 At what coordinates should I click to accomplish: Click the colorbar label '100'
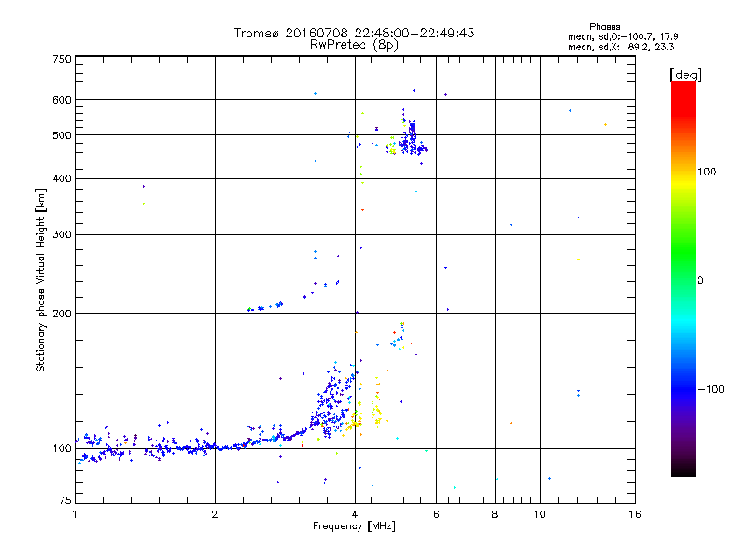707,172
